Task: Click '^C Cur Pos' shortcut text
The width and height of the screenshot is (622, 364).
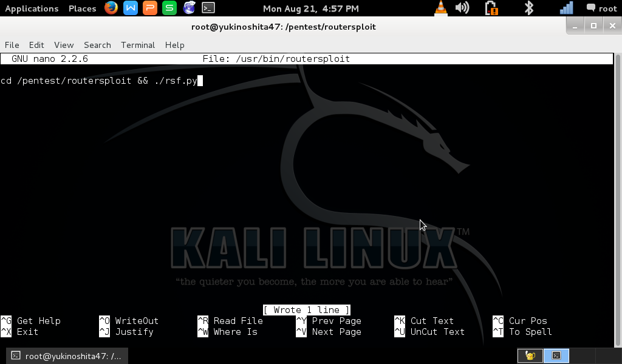Action: coord(520,321)
